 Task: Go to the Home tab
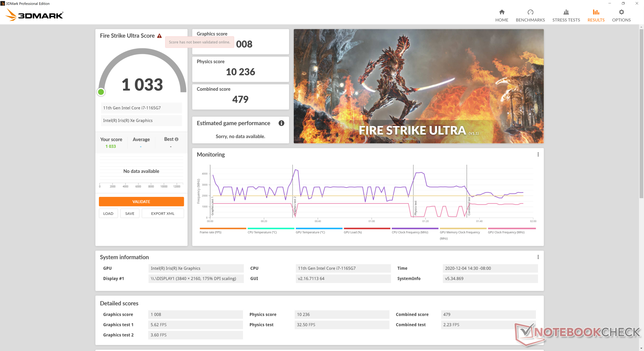pyautogui.click(x=501, y=15)
